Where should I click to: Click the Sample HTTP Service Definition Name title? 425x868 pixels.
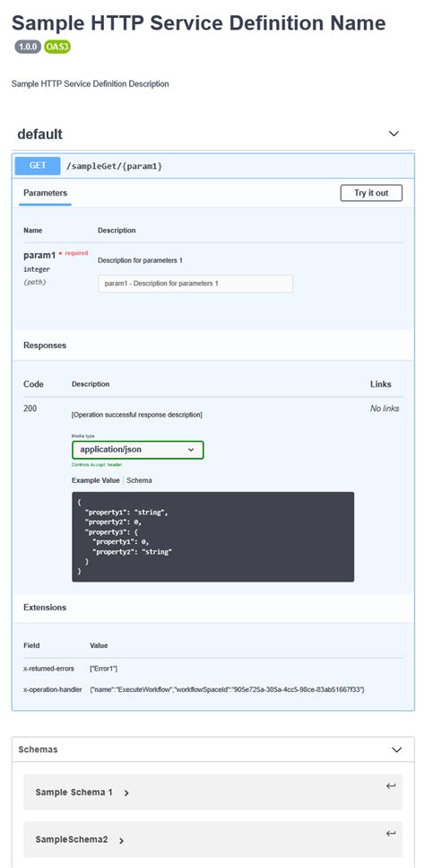(x=199, y=22)
